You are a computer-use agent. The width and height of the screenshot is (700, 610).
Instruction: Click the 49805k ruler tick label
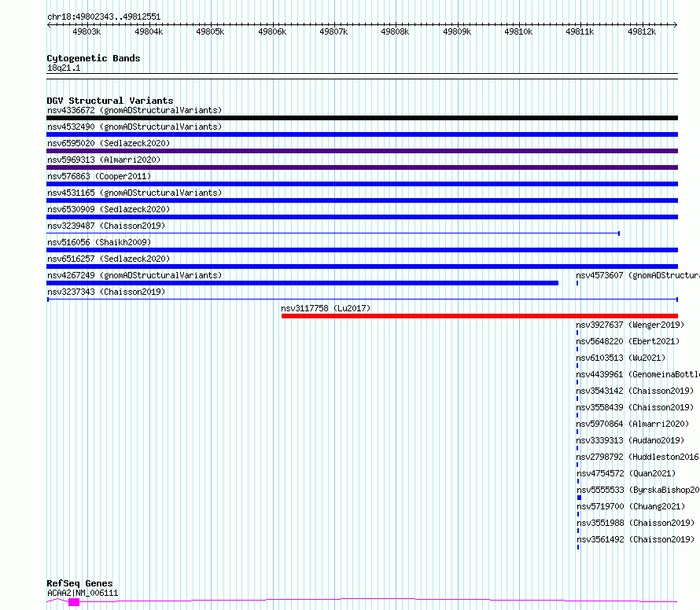(210, 31)
